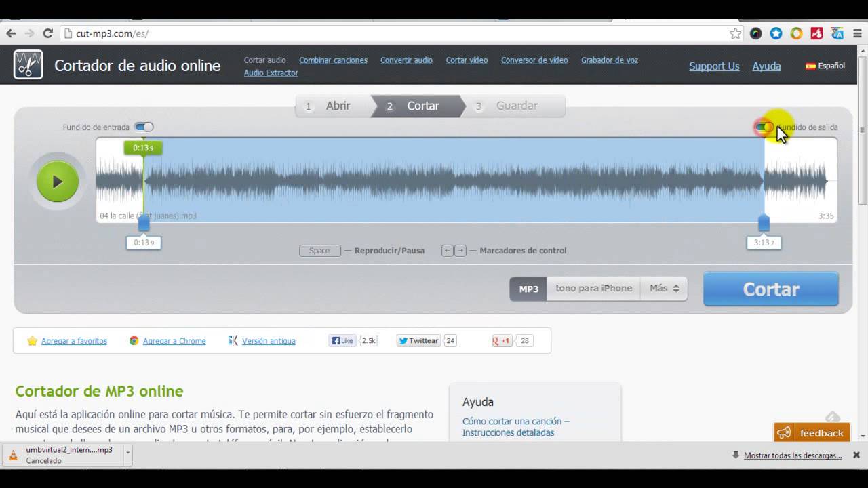Click the blue star extension icon
The image size is (868, 488).
click(x=776, y=33)
